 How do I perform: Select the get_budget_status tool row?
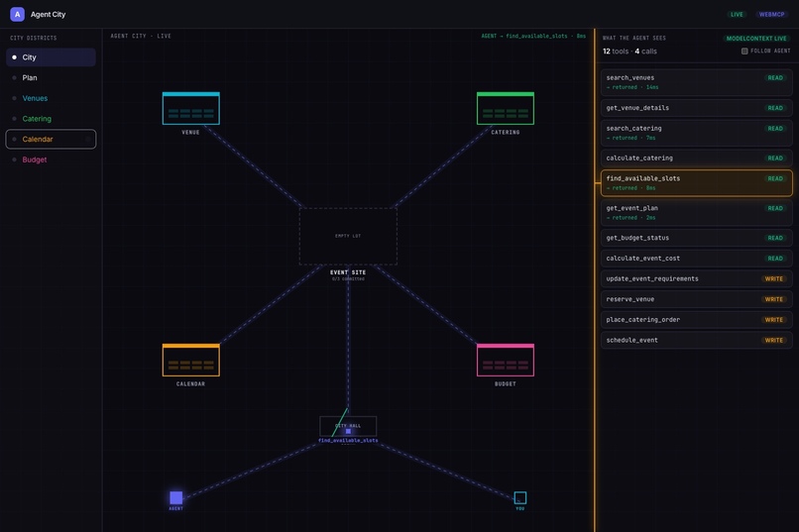(697, 238)
